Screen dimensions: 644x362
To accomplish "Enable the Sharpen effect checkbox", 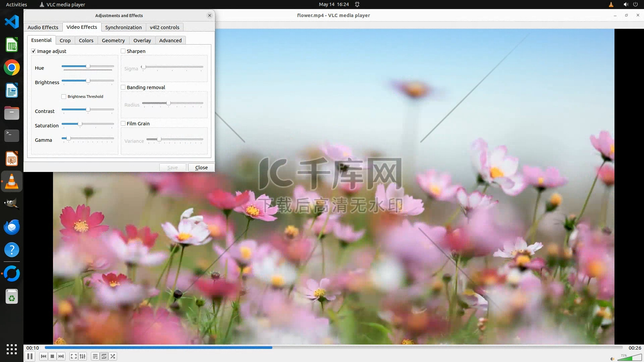I will coord(123,51).
